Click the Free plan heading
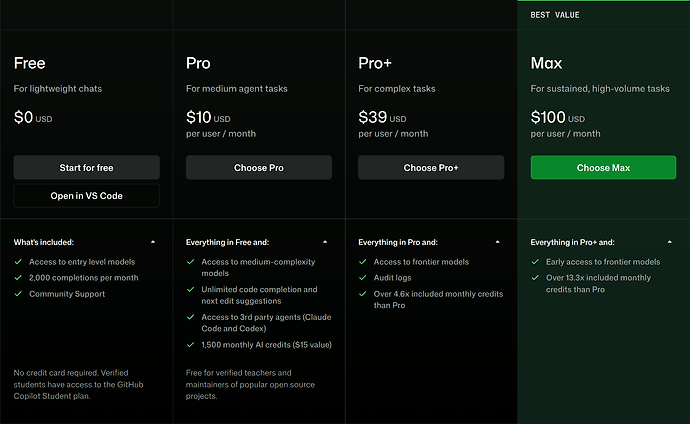Screen dimensions: 690x424 (x=29, y=63)
